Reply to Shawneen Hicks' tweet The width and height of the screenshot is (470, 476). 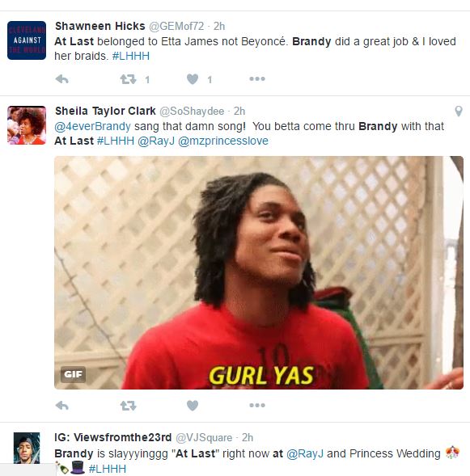[62, 79]
